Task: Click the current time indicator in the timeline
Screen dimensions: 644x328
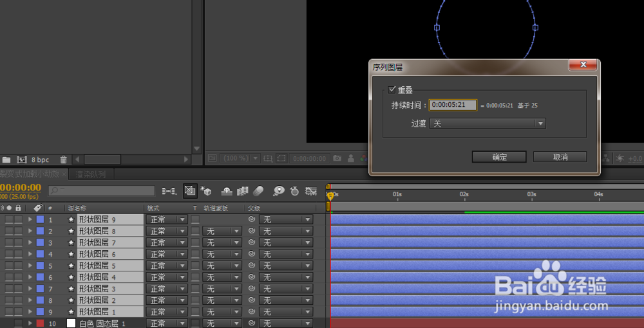Action: click(x=330, y=196)
